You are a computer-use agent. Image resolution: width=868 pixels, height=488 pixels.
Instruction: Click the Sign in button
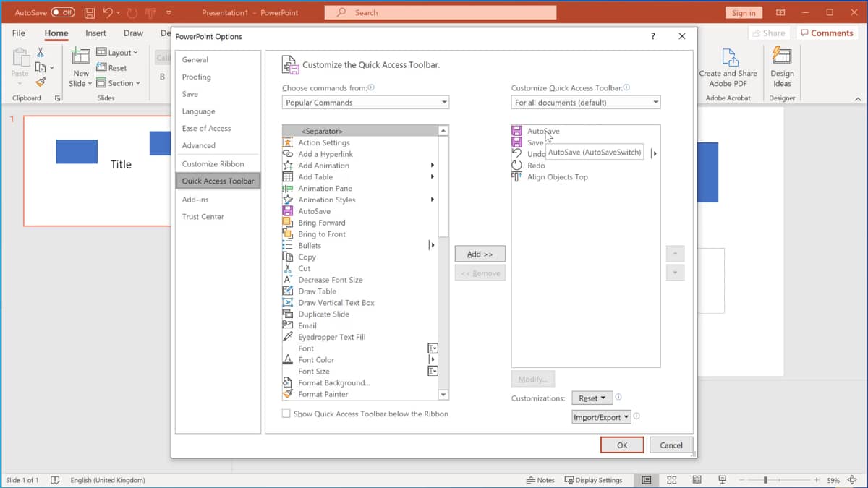click(x=744, y=12)
